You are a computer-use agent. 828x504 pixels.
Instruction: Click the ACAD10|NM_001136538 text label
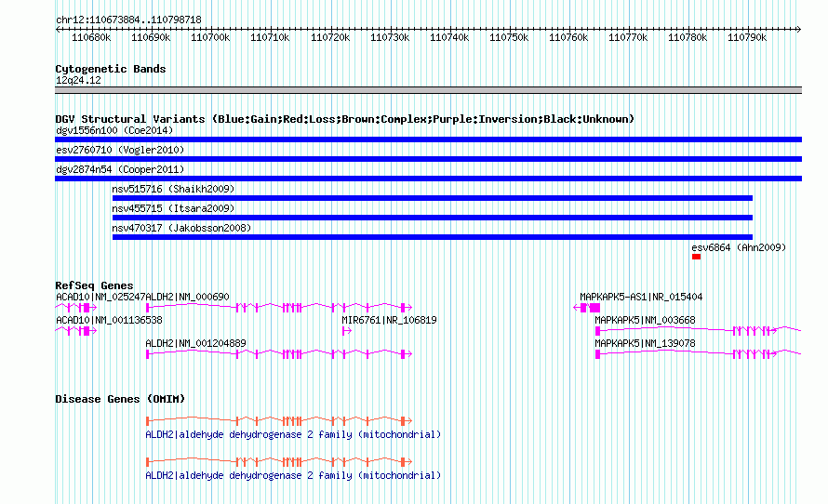click(109, 320)
